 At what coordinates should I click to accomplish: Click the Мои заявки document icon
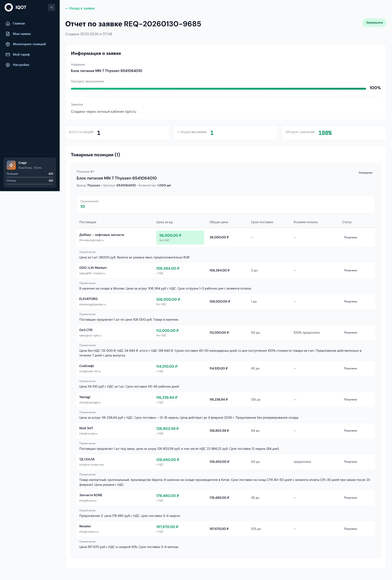pos(8,34)
